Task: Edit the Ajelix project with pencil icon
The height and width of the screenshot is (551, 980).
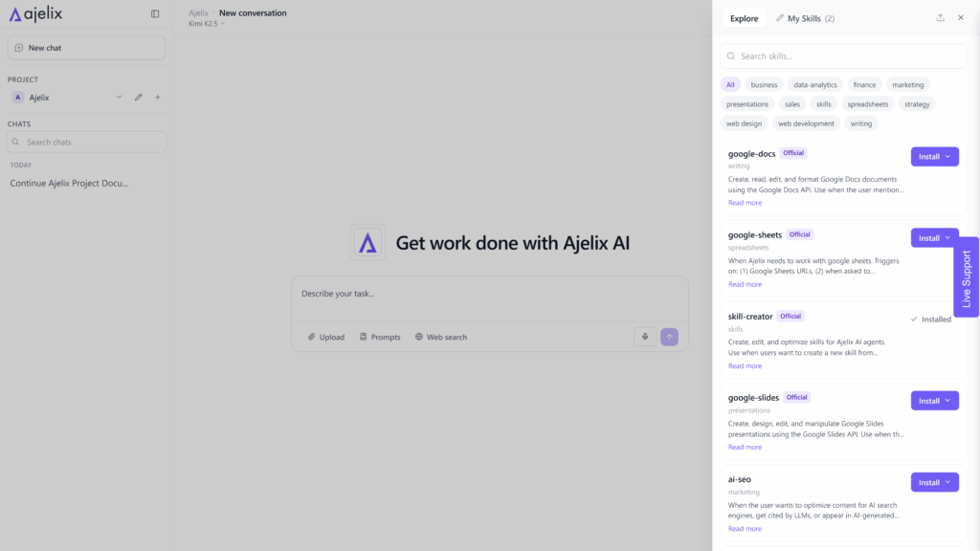Action: click(x=139, y=98)
